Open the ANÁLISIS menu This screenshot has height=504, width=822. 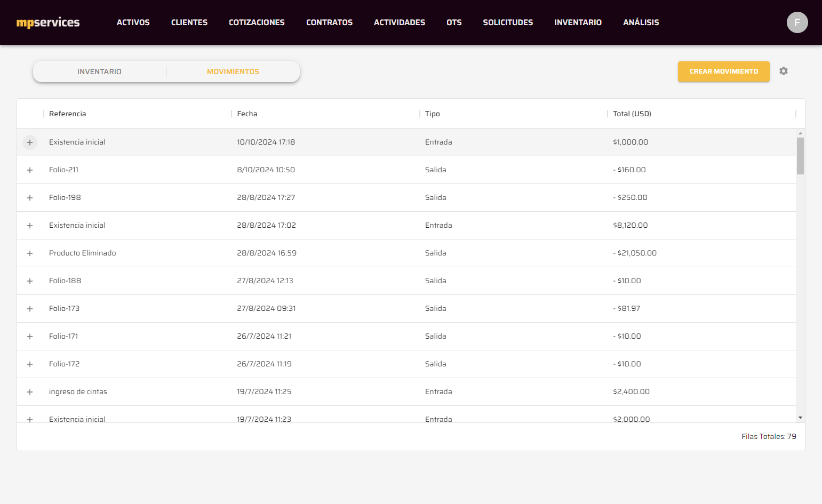(641, 22)
